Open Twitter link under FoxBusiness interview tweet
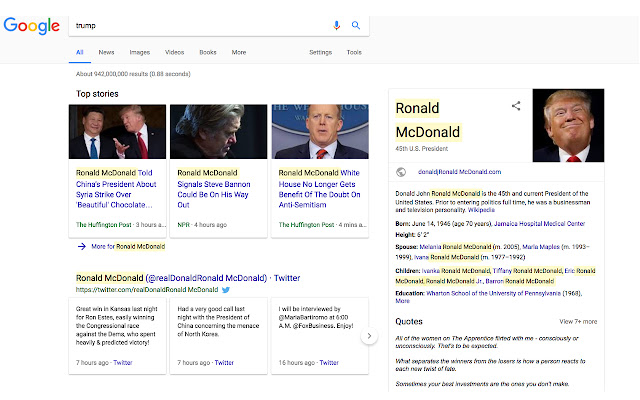The height and width of the screenshot is (400, 640). point(329,362)
